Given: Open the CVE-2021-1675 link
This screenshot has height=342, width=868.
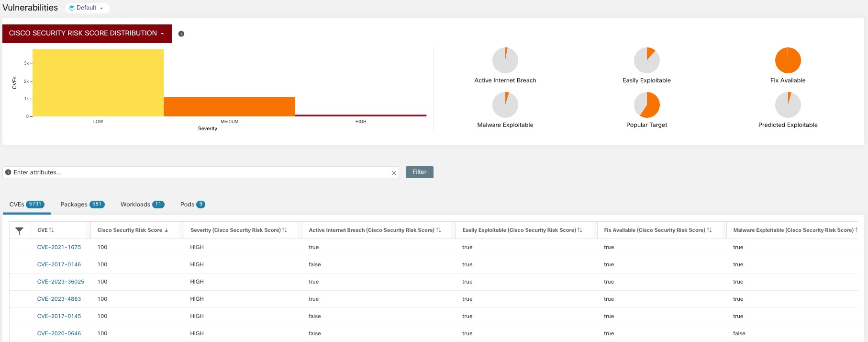Looking at the screenshot, I should [59, 248].
